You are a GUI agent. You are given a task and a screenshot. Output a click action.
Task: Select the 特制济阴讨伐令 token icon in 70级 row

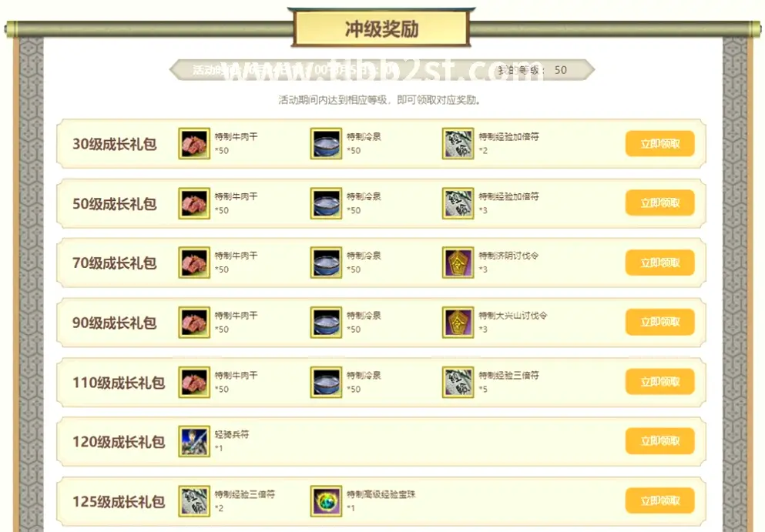(458, 263)
